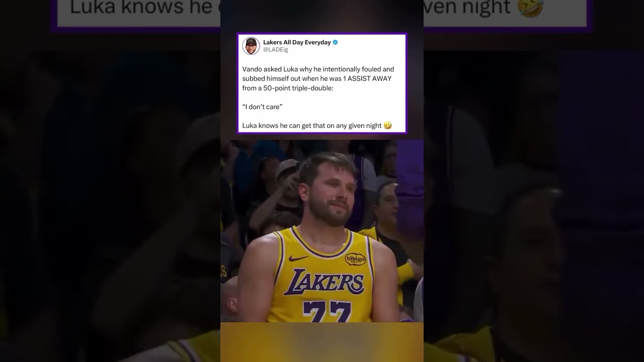Click the blue verified badge icon

pyautogui.click(x=335, y=42)
